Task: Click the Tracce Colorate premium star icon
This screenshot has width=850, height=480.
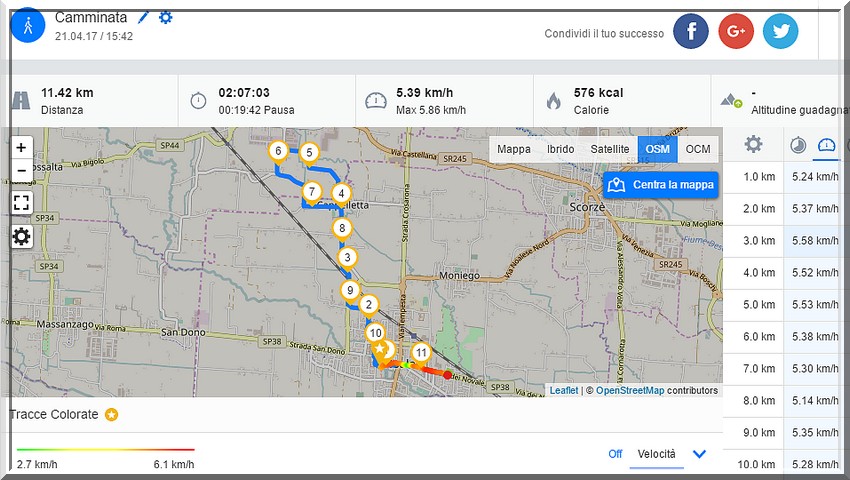Action: click(111, 415)
